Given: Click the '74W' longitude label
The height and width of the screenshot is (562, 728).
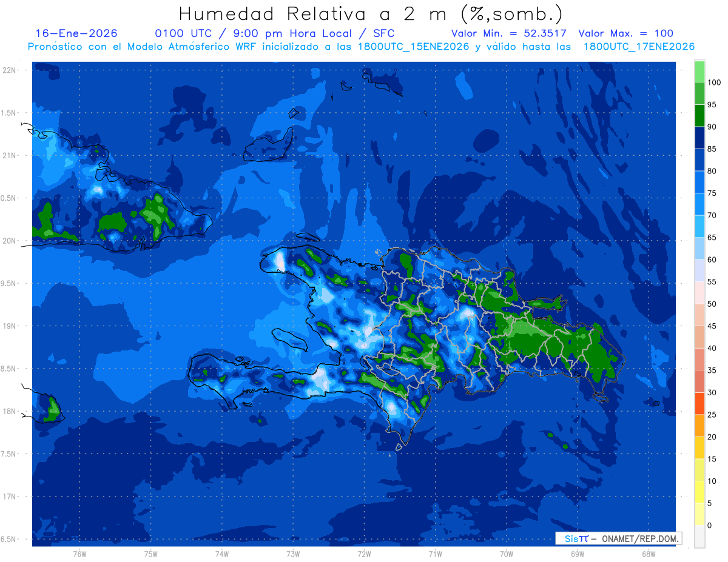Looking at the screenshot, I should pos(221,554).
